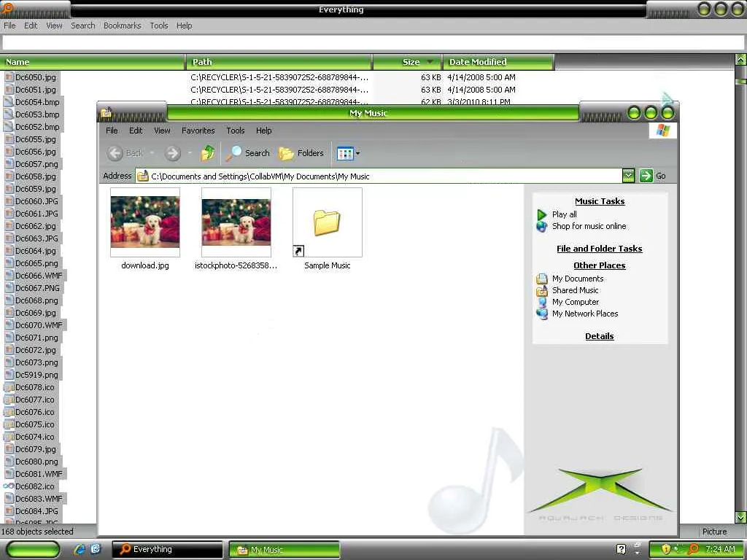Click the Forward arrow in My Music toolbar
747x560 pixels.
pyautogui.click(x=172, y=153)
